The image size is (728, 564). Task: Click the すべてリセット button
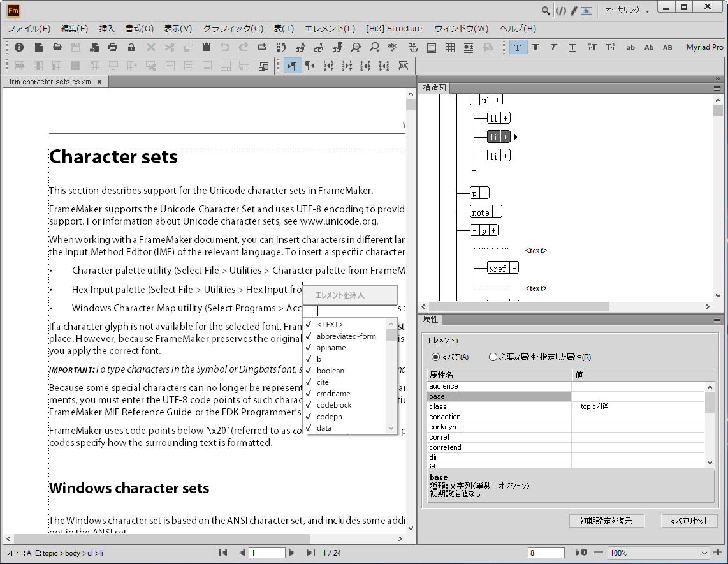[689, 521]
